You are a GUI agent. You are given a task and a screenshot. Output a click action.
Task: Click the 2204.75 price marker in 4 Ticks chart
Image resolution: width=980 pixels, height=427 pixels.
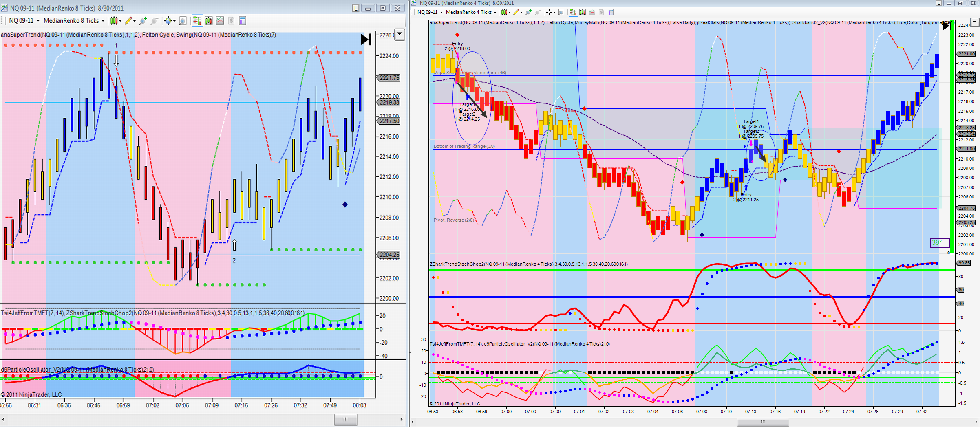point(966,208)
